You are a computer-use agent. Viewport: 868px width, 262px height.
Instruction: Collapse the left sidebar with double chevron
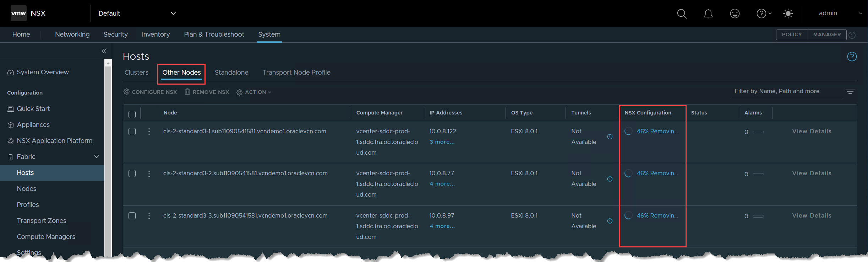click(104, 51)
